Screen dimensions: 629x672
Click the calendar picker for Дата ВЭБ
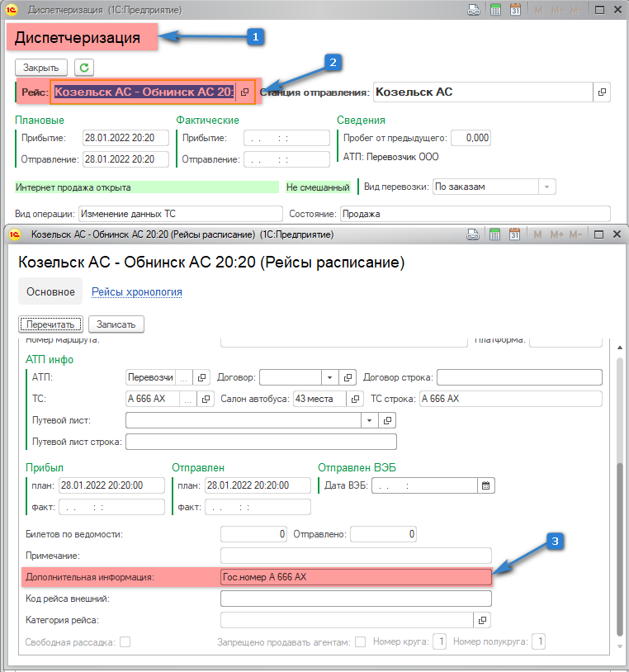click(x=486, y=485)
